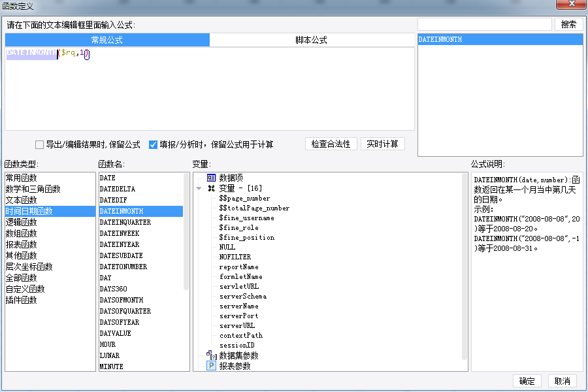Select the NULL variable
588x392 pixels.
coord(227,247)
